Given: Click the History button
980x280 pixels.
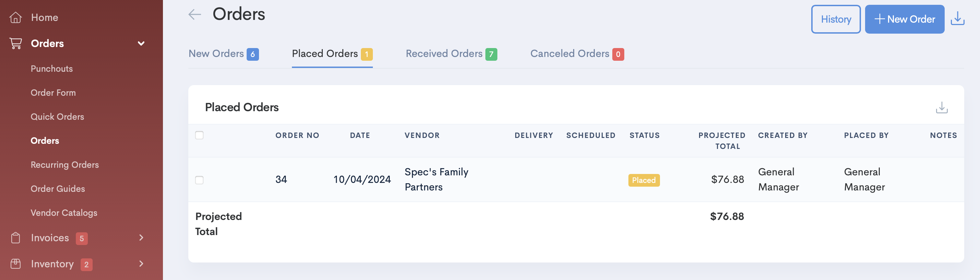Looking at the screenshot, I should click(836, 19).
